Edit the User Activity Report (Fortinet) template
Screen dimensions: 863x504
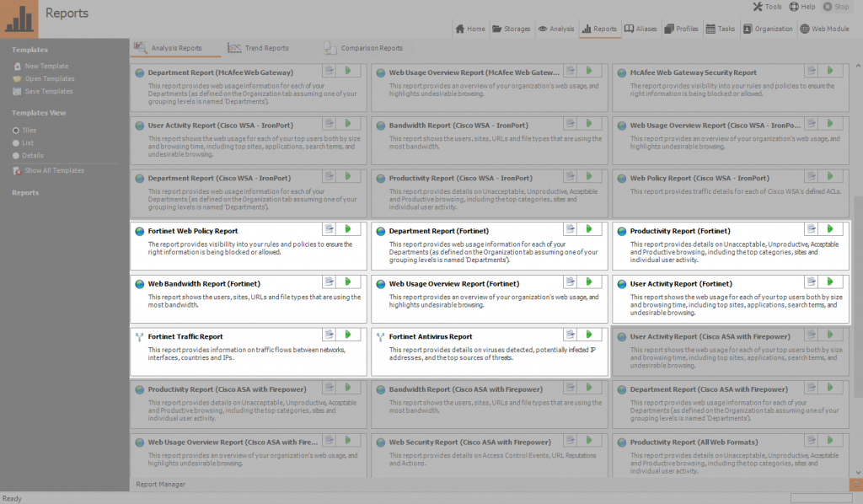tap(812, 281)
